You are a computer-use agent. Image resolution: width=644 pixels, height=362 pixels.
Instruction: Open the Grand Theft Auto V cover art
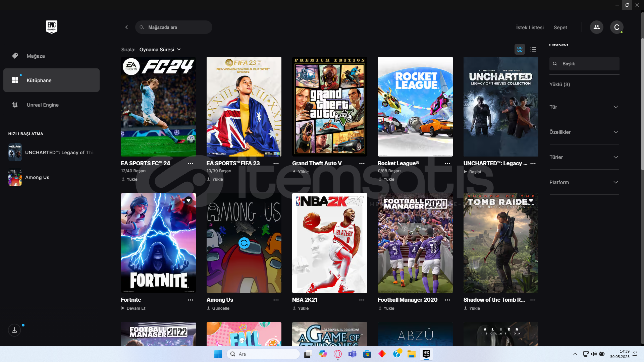pos(330,107)
